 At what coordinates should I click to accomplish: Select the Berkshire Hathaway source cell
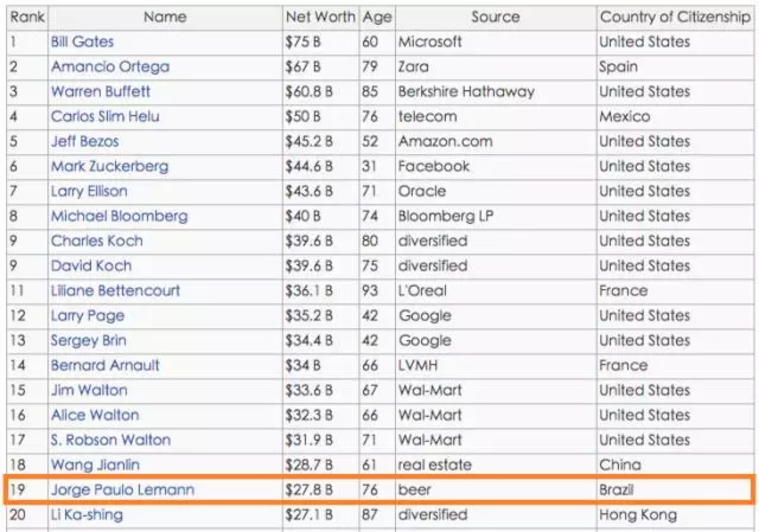pyautogui.click(x=466, y=92)
